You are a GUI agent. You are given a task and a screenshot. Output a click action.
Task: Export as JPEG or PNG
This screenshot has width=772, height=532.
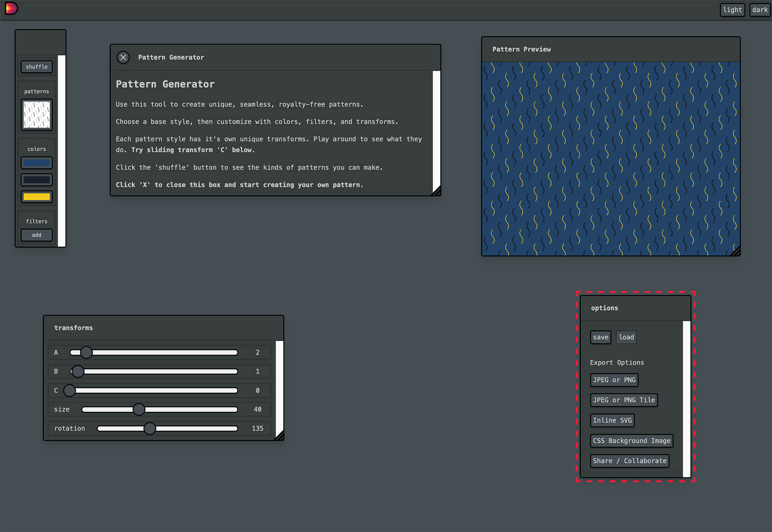click(614, 380)
